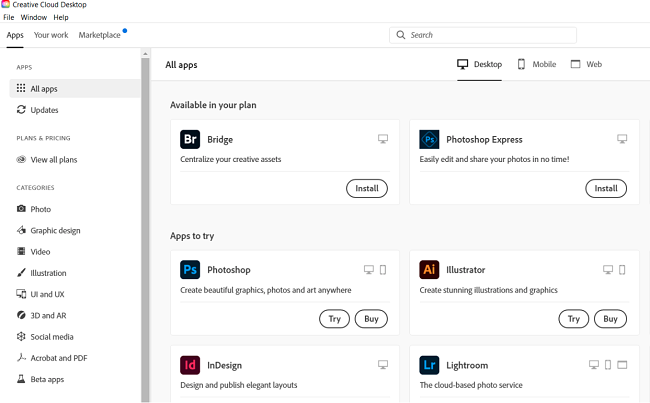
Task: Click the flask icon beside Beta apps
Action: 21,379
